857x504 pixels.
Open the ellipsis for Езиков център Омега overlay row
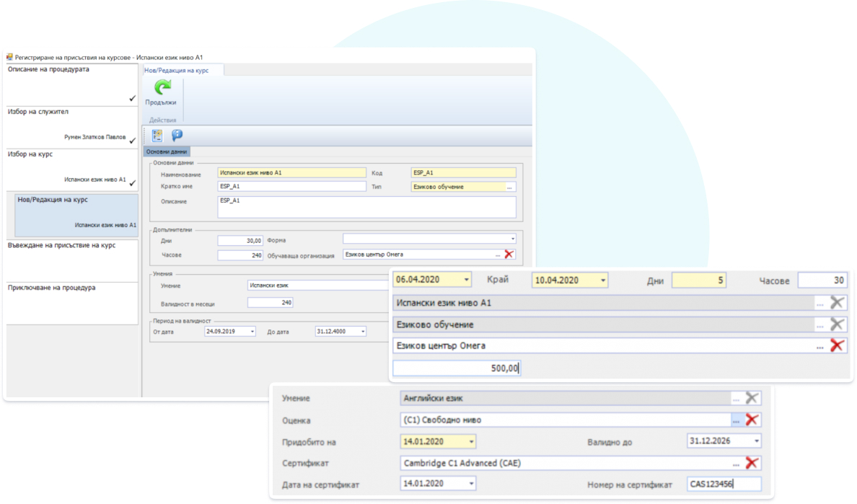pyautogui.click(x=819, y=346)
